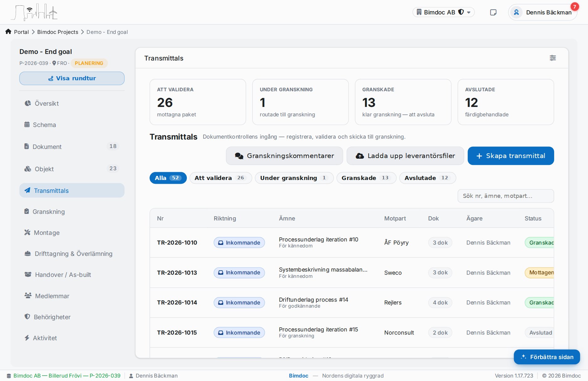Screen dimensions: 588x381
Task: Filter by Granskade tab
Action: coord(366,178)
